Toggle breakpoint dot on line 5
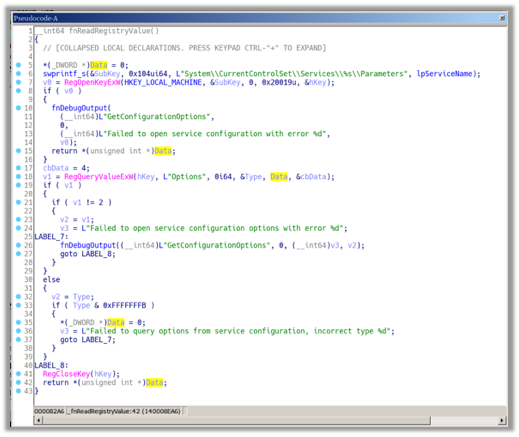 (x=18, y=65)
